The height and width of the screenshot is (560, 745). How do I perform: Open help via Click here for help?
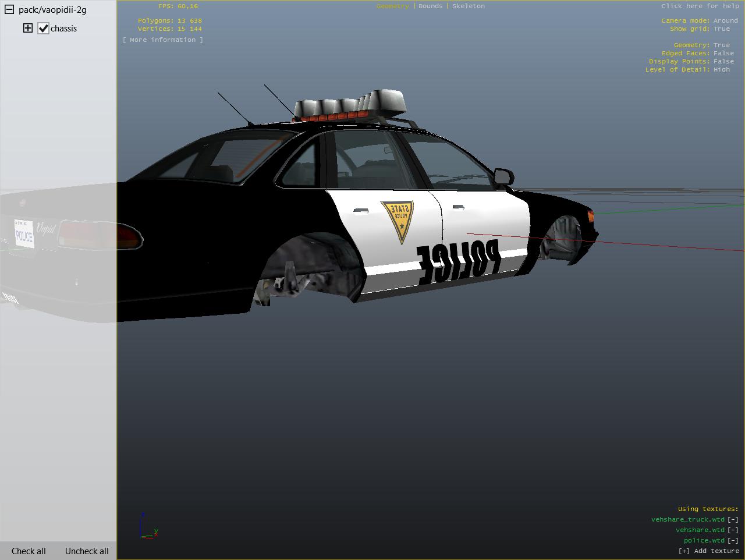[x=700, y=6]
